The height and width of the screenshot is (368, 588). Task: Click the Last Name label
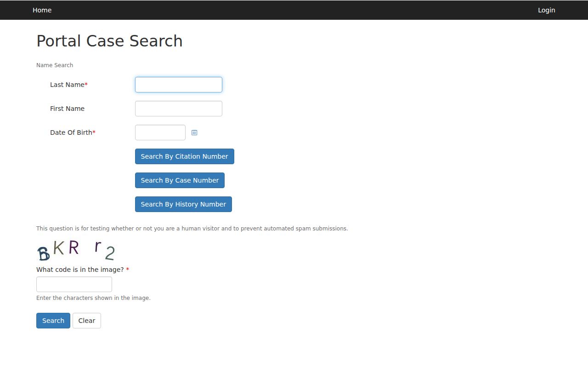coord(69,85)
